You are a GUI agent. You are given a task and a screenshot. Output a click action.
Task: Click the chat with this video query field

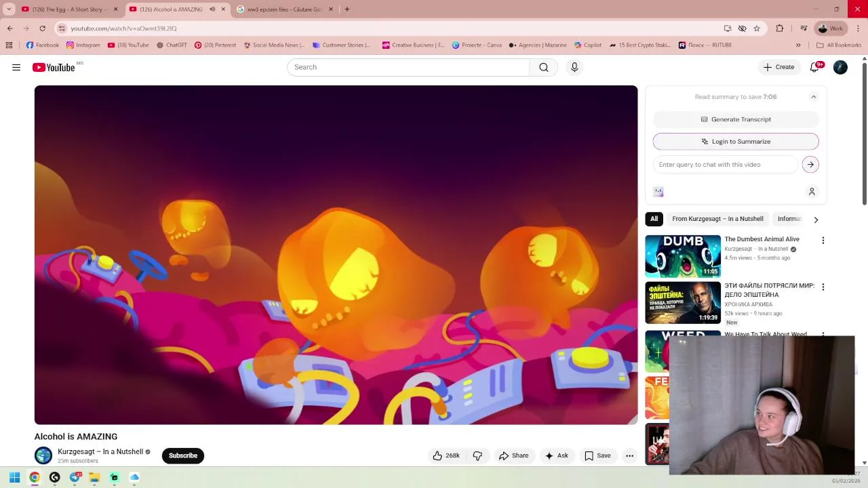pos(726,164)
